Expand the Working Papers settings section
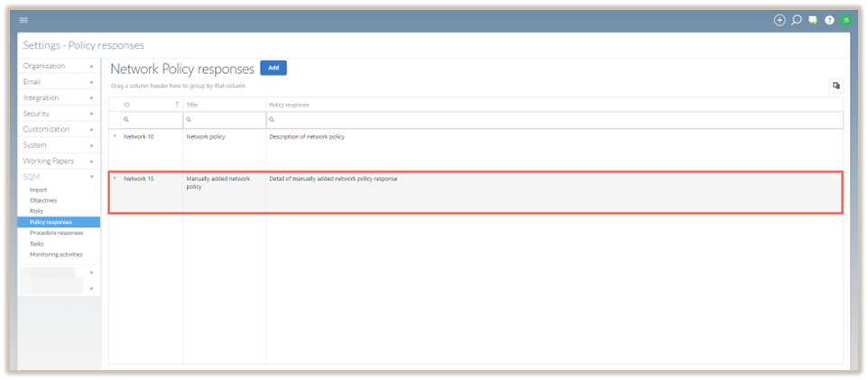The height and width of the screenshot is (380, 868). (59, 161)
